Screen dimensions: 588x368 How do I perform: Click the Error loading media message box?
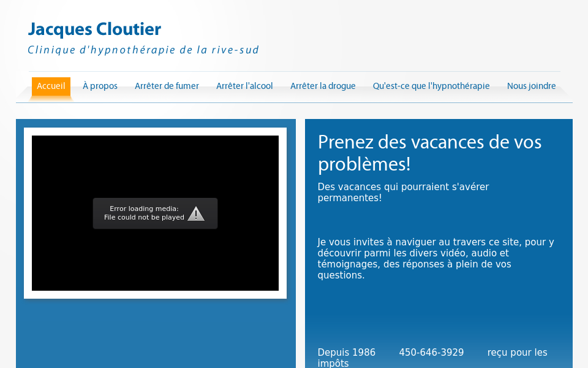pyautogui.click(x=155, y=213)
